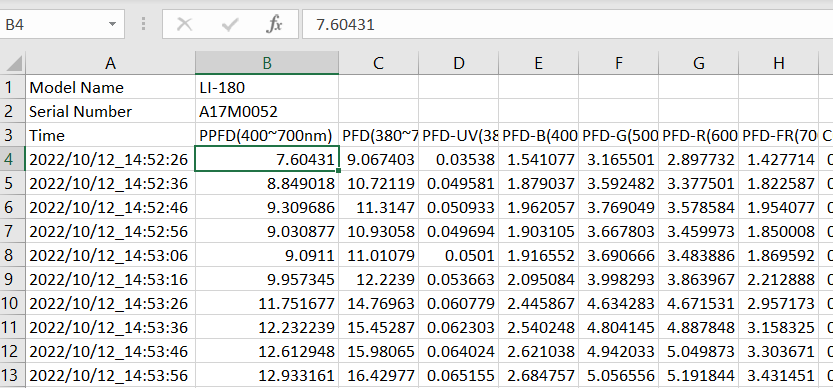833x388 pixels.
Task: Click cell with value 9.067403
Action: (378, 159)
